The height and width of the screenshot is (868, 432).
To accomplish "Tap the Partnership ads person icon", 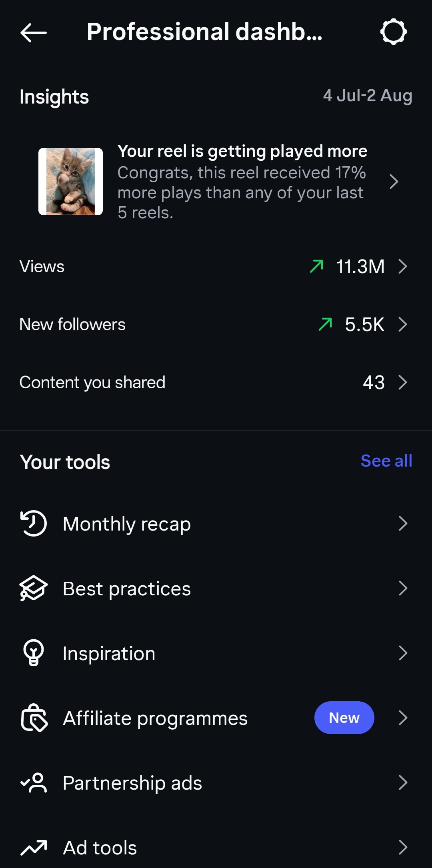I will (x=34, y=782).
